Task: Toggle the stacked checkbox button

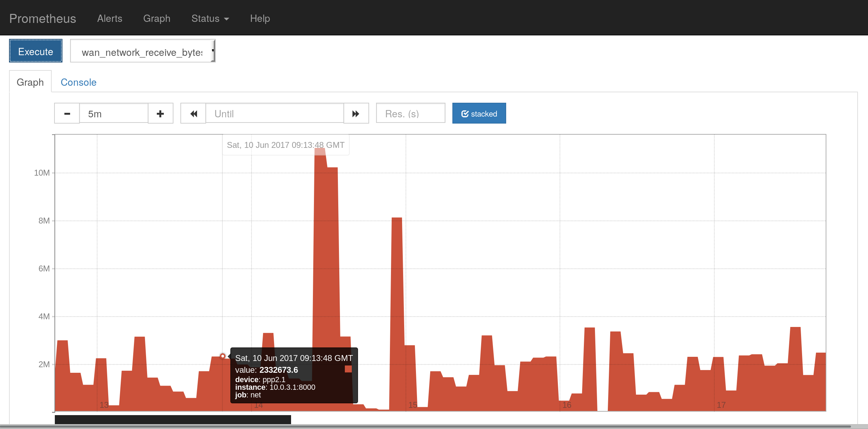Action: coord(479,113)
